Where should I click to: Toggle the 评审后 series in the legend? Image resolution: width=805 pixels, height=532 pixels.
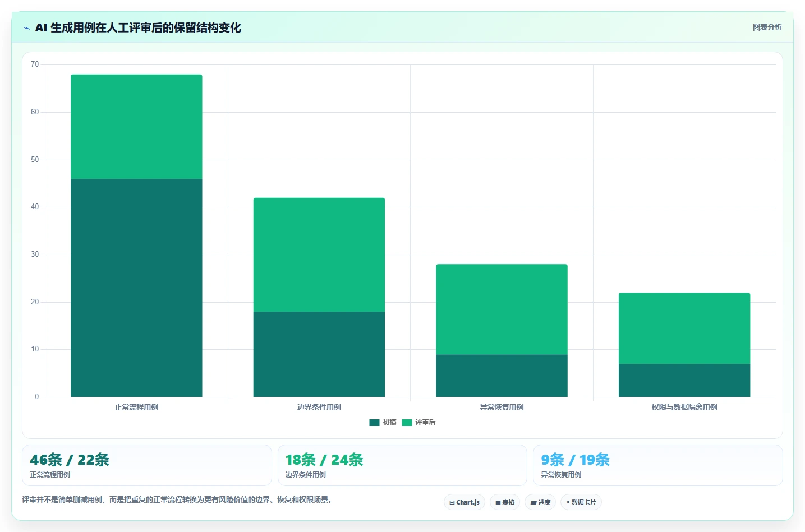pyautogui.click(x=419, y=422)
